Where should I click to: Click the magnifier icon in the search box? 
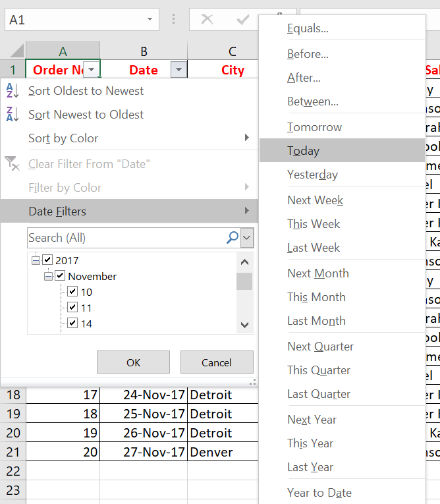(x=232, y=237)
